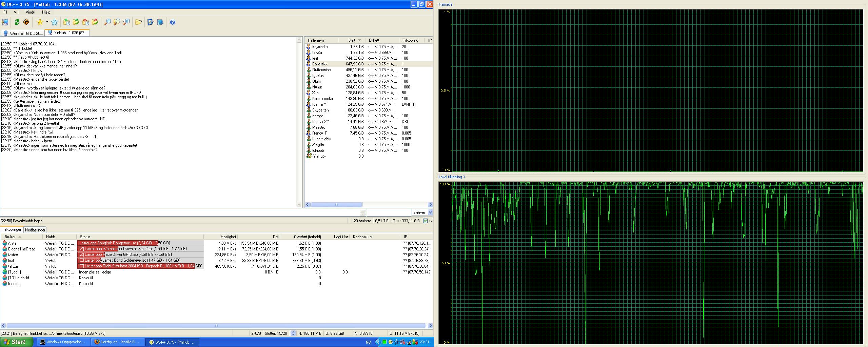Adjust slots with the Slotter stepper

pos(293,333)
